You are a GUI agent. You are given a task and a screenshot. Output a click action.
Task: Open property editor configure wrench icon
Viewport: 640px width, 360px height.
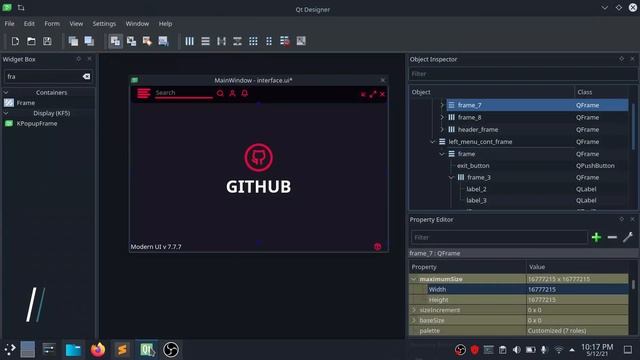[628, 237]
